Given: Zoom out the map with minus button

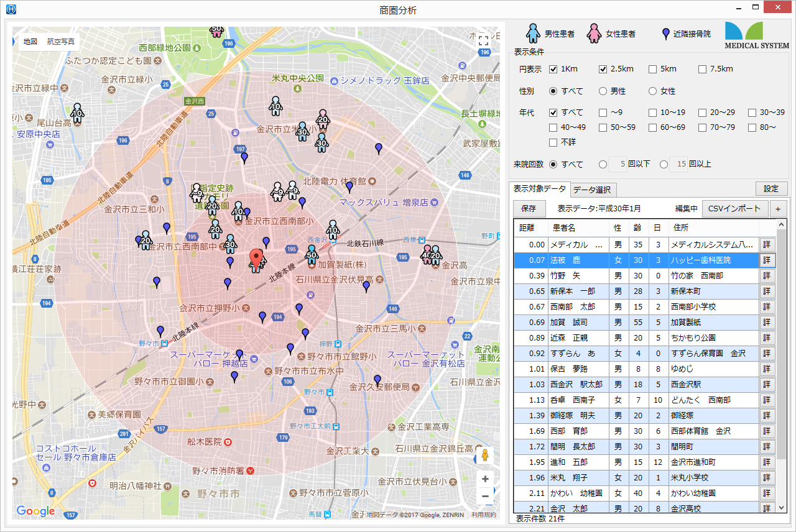Looking at the screenshot, I should 485,496.
